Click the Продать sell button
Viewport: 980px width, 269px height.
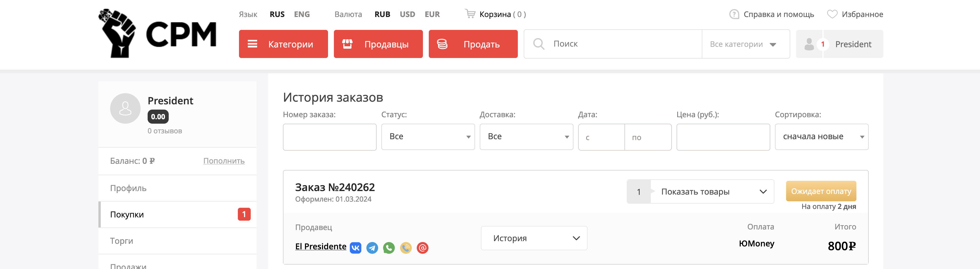click(x=473, y=44)
